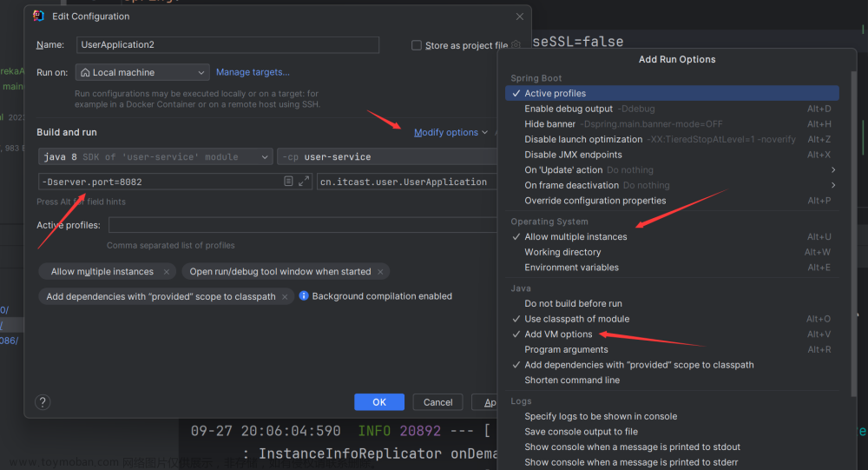Select Show console when message printed to stdout

point(672,447)
